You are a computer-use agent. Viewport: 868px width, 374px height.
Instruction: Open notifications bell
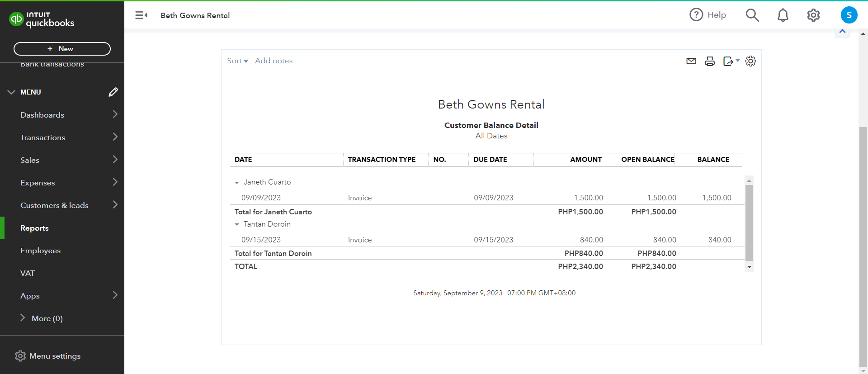[783, 15]
